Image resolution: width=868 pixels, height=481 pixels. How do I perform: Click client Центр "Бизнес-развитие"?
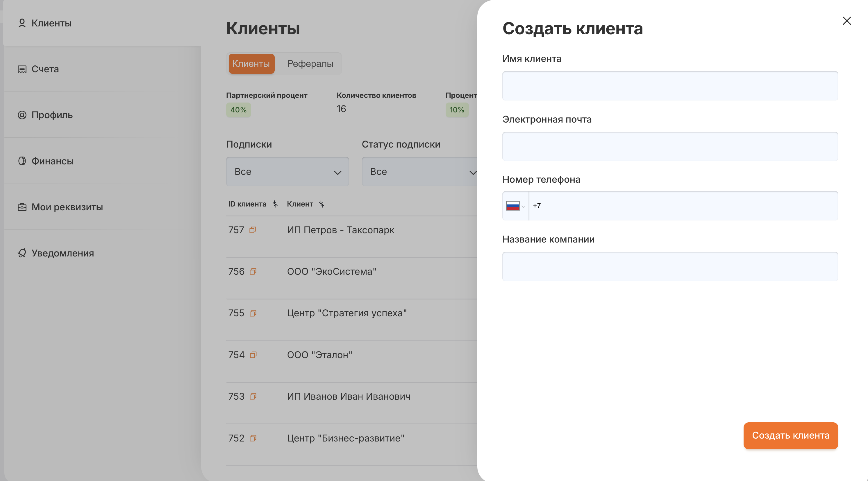(345, 438)
